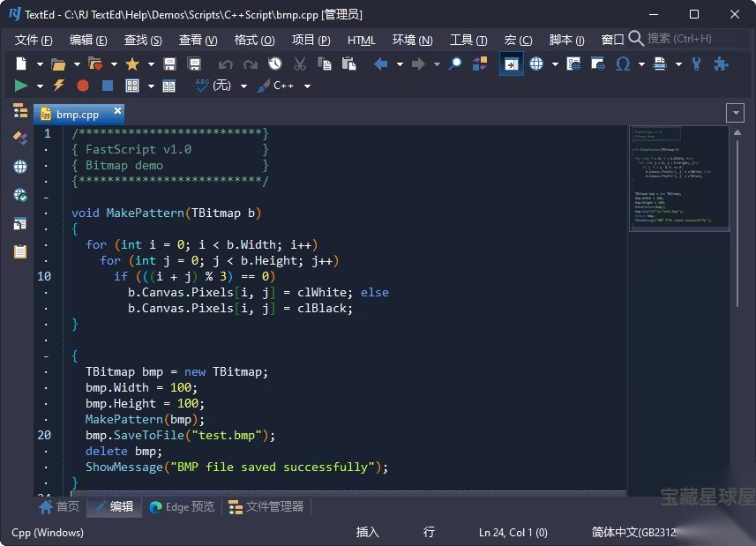Click the scissors cut icon
The image size is (756, 546).
[x=300, y=64]
